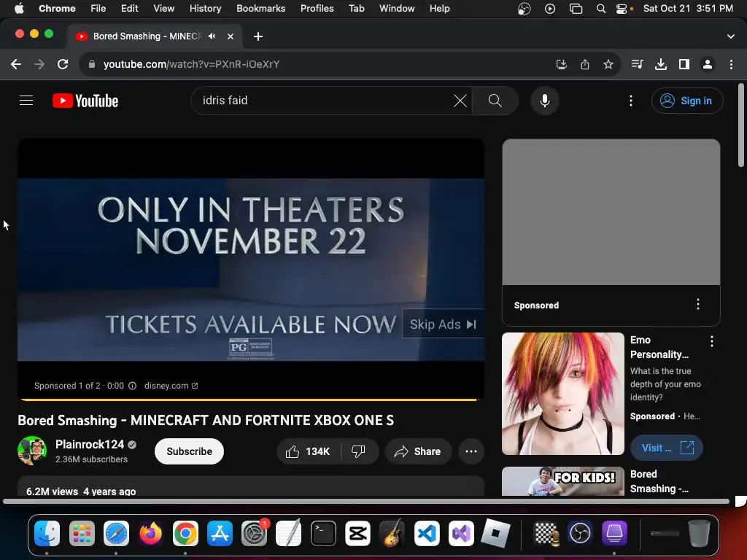Open the Apple menu
Viewport: 747px width, 560px height.
click(x=19, y=8)
